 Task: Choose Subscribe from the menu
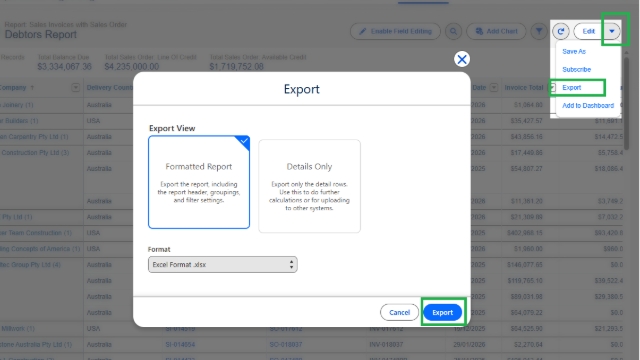click(x=576, y=69)
